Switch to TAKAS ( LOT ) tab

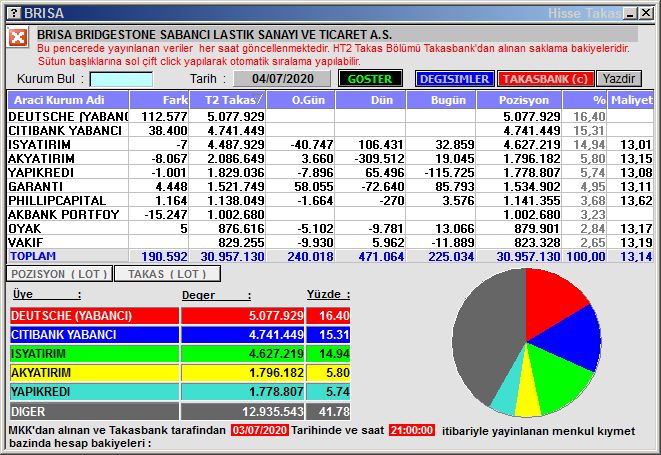pos(167,274)
